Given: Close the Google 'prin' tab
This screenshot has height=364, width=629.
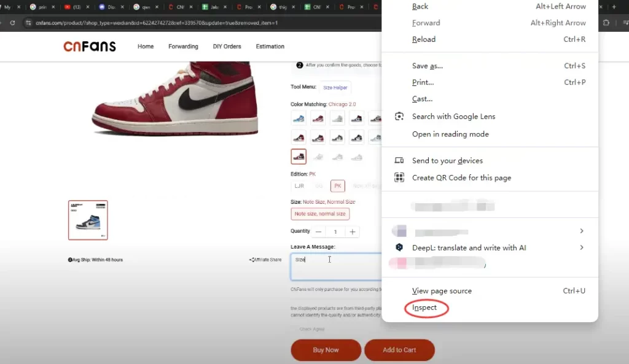Looking at the screenshot, I should (x=53, y=7).
